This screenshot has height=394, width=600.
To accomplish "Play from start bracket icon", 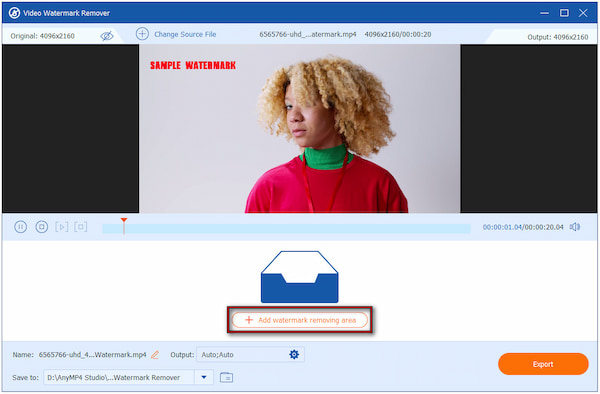I will click(62, 227).
